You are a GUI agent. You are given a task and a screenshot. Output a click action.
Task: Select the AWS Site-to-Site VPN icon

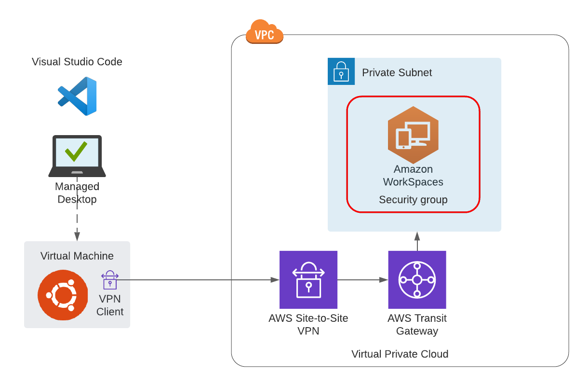tap(308, 279)
